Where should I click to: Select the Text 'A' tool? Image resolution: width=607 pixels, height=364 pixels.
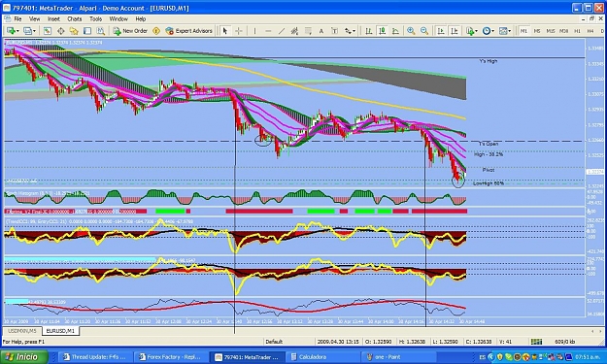(321, 31)
